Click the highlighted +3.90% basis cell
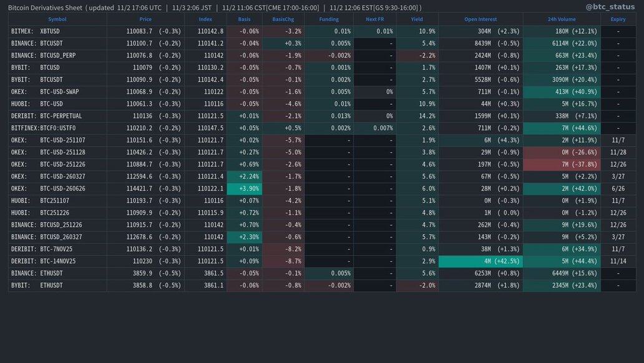Viewport: 644px width, 363px height. pos(245,189)
